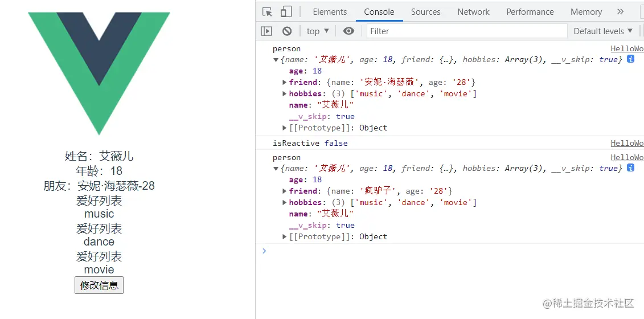
Task: Click the info icon beside the first person object
Action: point(630,59)
